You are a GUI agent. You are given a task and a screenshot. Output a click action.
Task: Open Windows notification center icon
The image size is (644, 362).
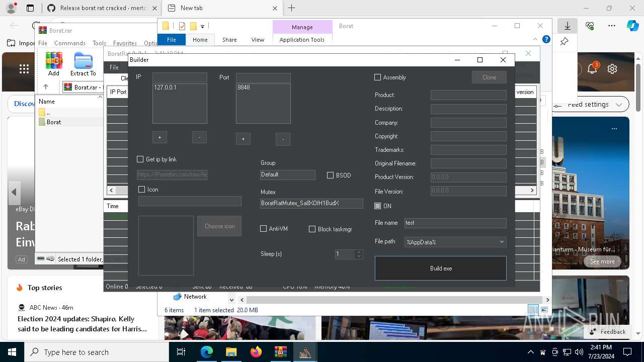pos(627,352)
